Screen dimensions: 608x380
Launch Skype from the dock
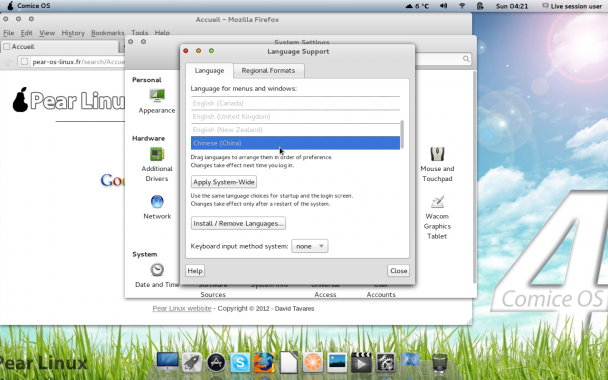pyautogui.click(x=240, y=363)
